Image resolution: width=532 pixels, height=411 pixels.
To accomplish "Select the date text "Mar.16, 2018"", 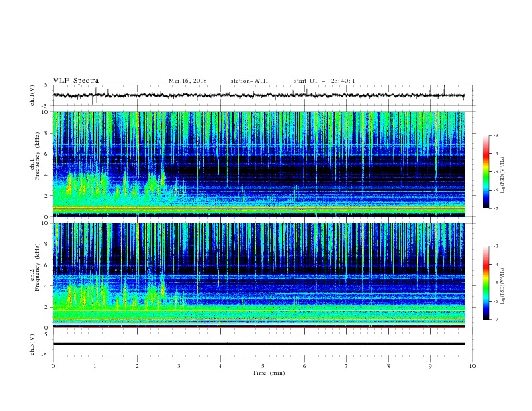I will pyautogui.click(x=187, y=81).
